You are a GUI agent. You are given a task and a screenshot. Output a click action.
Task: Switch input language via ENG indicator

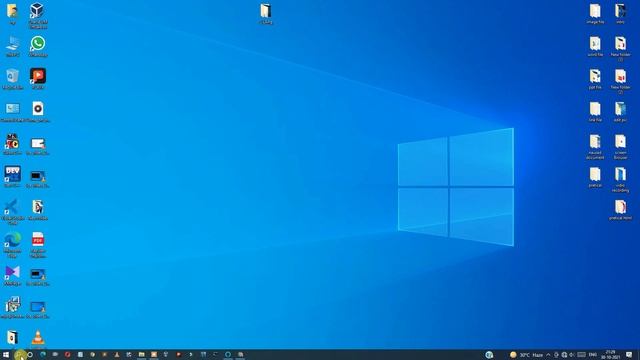(x=593, y=355)
